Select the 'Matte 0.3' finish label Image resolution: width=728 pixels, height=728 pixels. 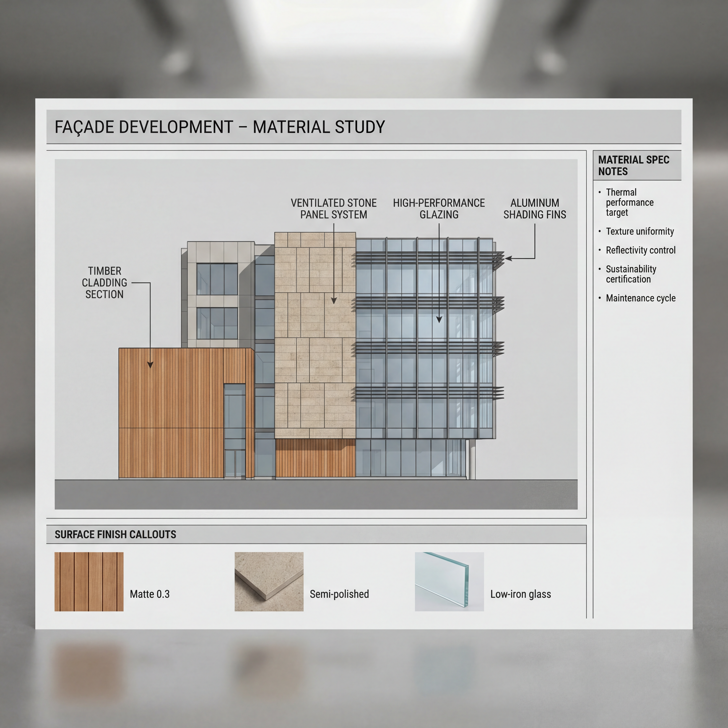click(150, 594)
